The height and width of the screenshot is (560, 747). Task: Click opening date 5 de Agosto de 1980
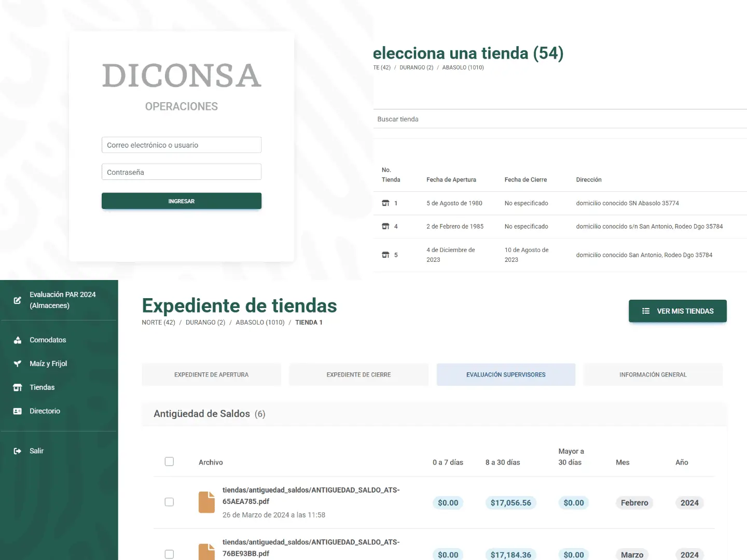(x=454, y=203)
